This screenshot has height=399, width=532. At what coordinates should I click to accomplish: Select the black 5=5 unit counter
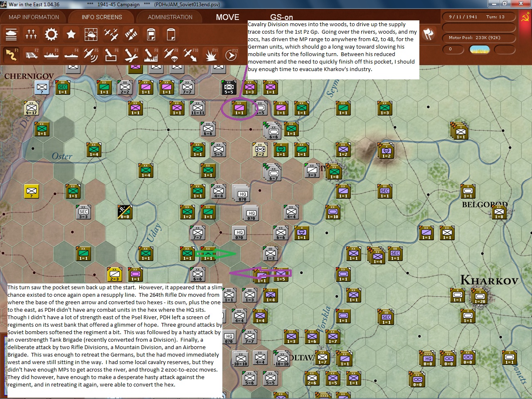[x=229, y=87]
